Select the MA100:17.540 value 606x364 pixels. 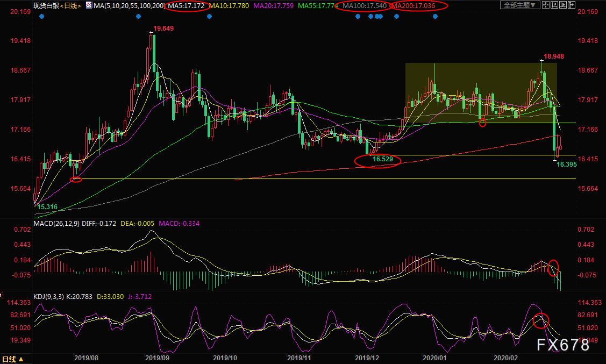point(365,6)
